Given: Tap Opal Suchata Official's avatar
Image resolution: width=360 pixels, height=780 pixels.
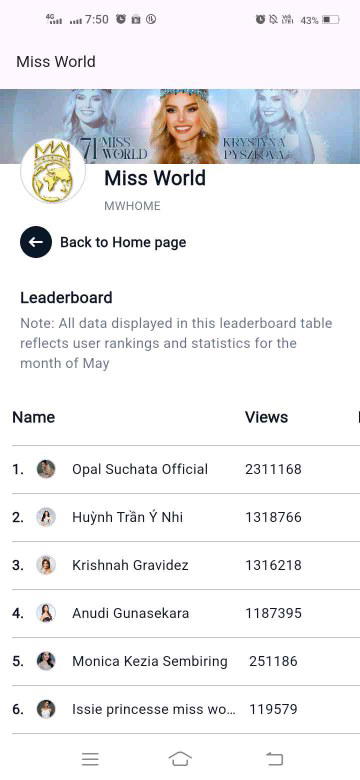Looking at the screenshot, I should tap(46, 469).
